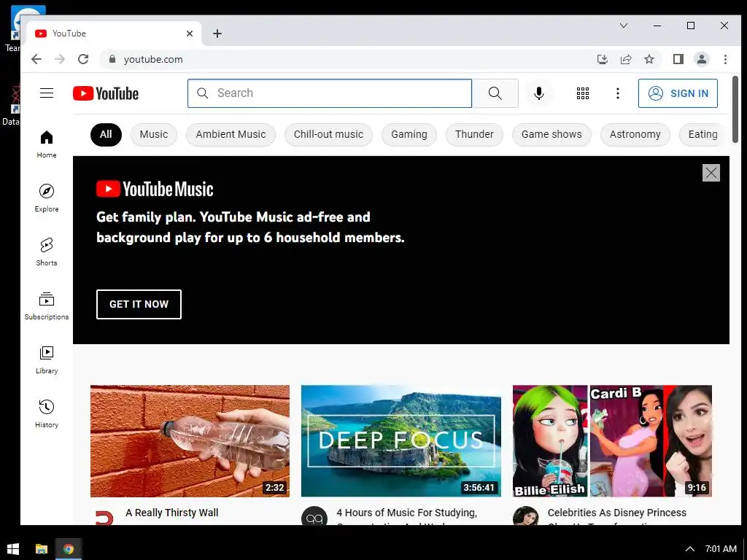
Task: Select the Ambient Music chip
Action: point(231,134)
